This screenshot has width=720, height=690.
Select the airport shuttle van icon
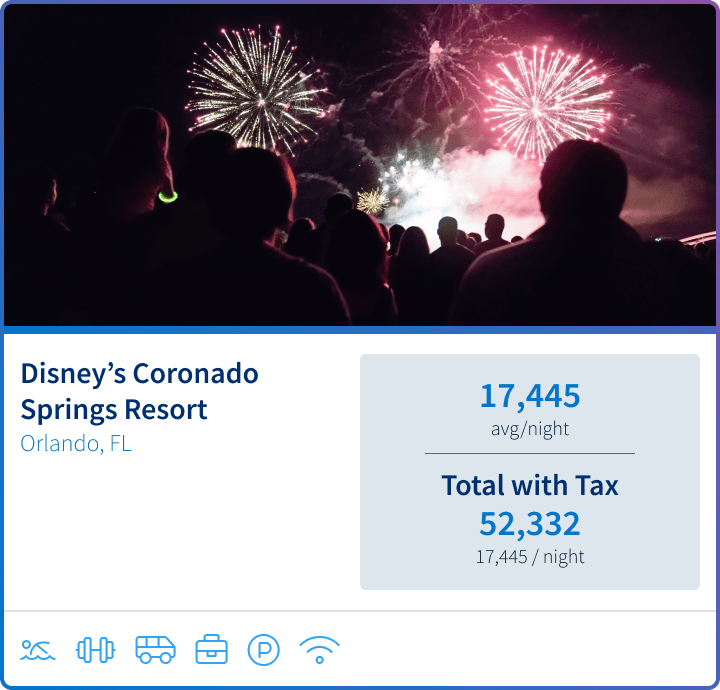pyautogui.click(x=155, y=650)
